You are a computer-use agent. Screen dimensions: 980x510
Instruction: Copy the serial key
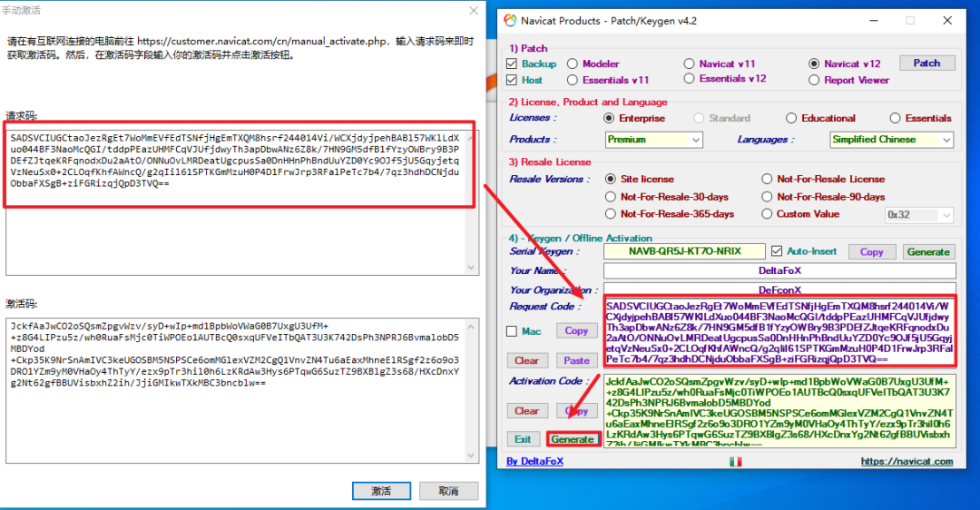pyautogui.click(x=871, y=252)
